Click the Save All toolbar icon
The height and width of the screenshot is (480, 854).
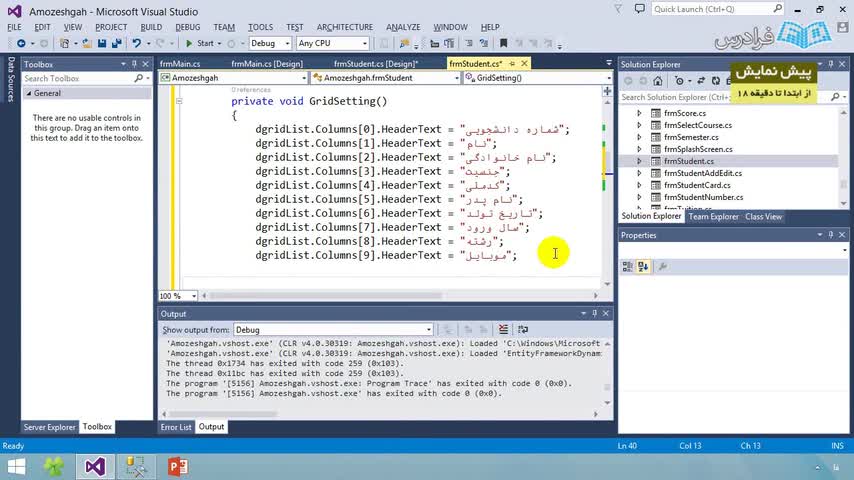(117, 43)
